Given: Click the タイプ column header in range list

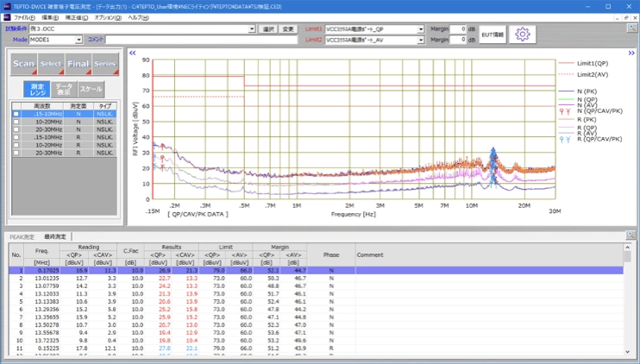Looking at the screenshot, I should [x=105, y=106].
